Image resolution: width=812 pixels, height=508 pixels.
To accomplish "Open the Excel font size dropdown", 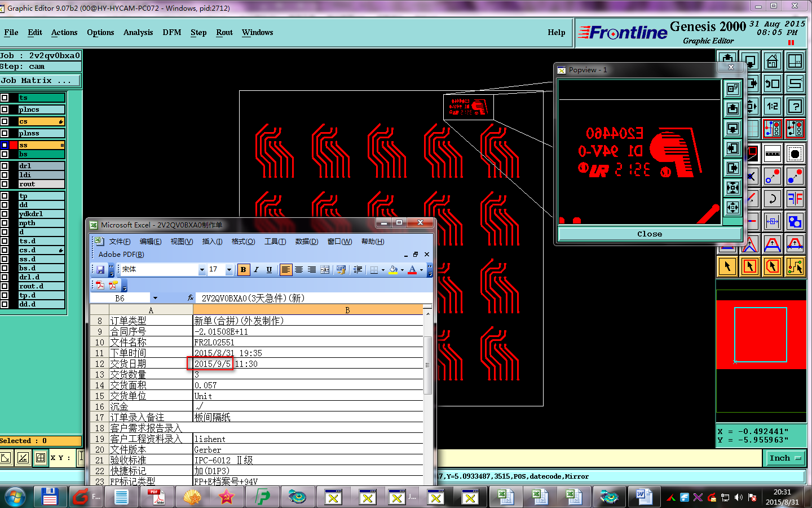I will [x=229, y=270].
